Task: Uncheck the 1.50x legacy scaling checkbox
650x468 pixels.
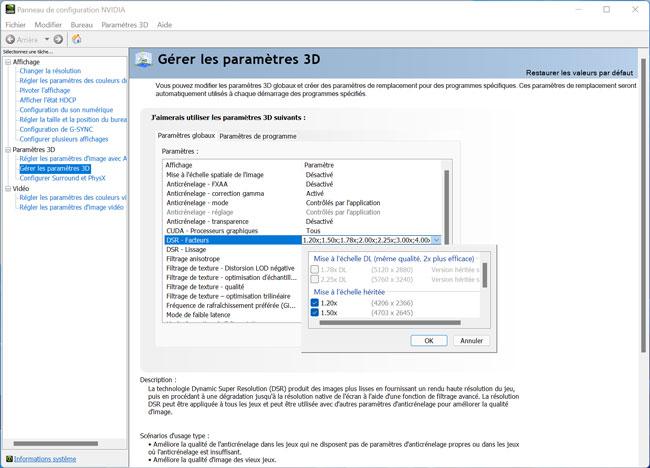Action: tap(313, 310)
